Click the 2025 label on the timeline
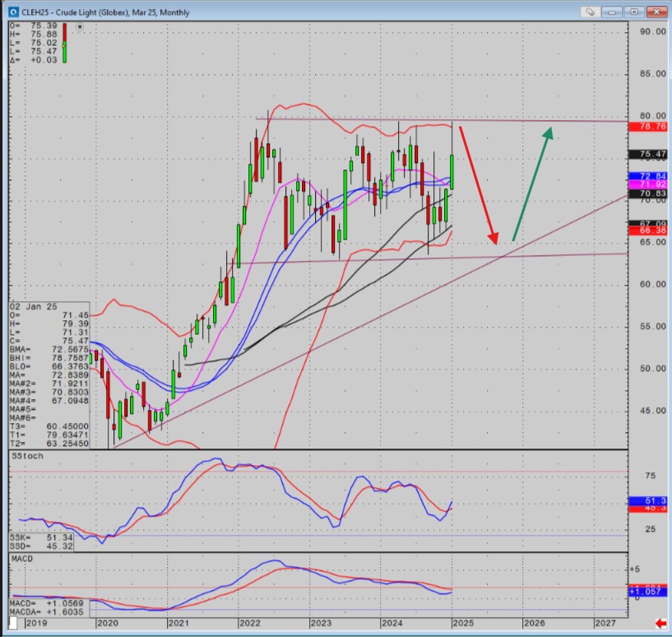672x637 pixels. [465, 623]
